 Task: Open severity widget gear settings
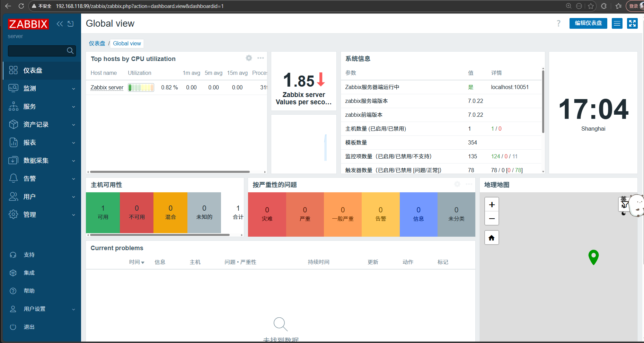coord(457,184)
